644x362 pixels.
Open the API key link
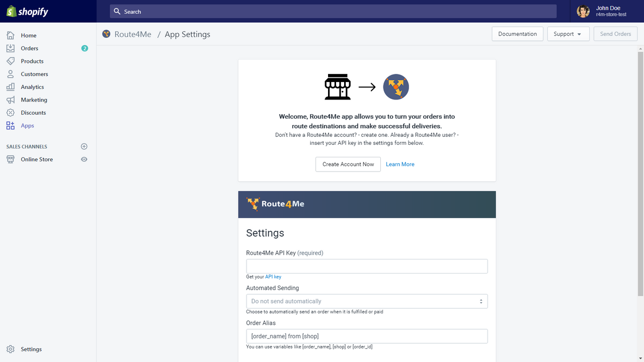click(273, 277)
